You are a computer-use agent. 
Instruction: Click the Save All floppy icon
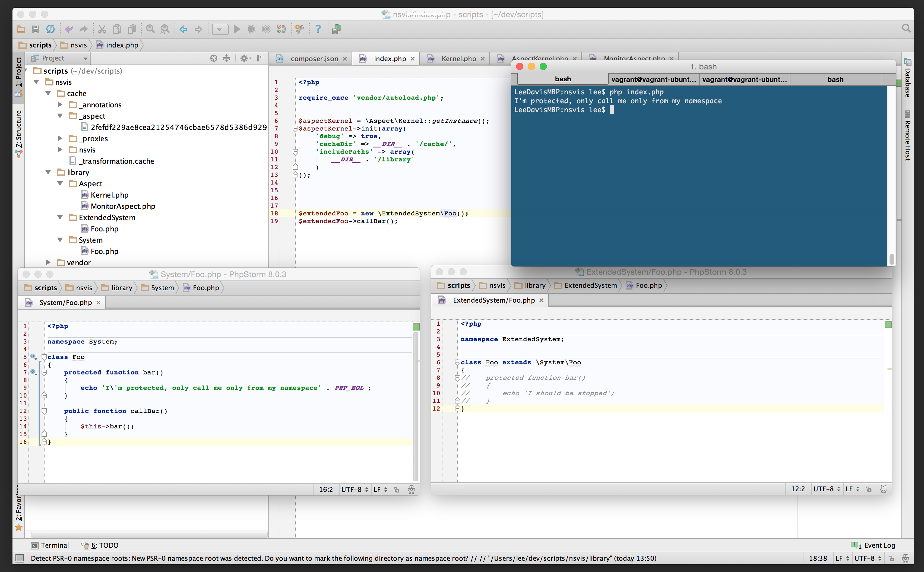(x=36, y=29)
